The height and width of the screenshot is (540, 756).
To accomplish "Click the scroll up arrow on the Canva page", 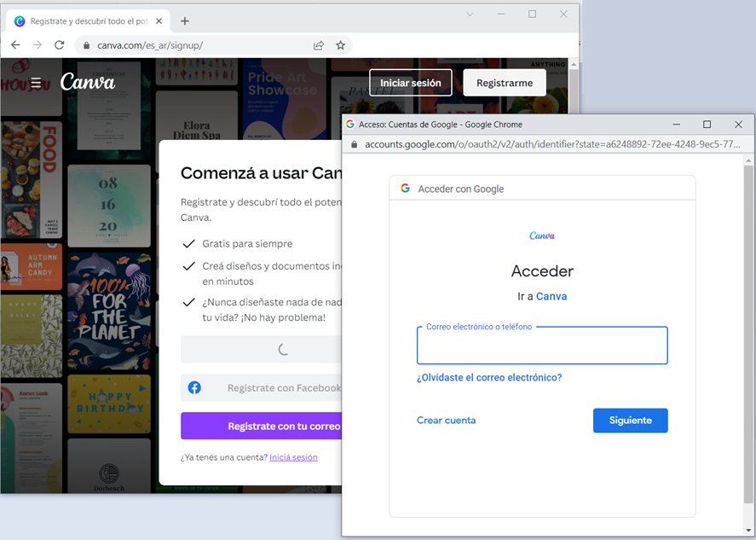I will pyautogui.click(x=574, y=64).
